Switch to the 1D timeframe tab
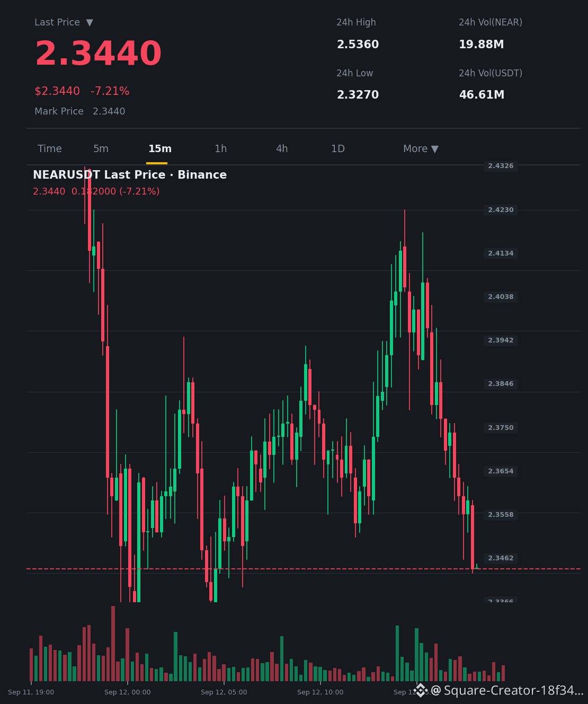588x704 pixels. click(338, 149)
